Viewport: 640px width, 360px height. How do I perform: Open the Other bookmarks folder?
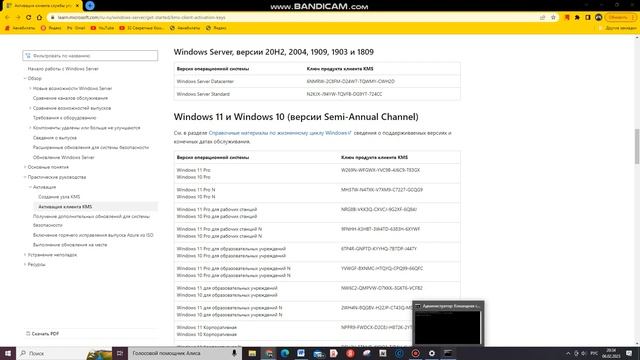[618, 28]
